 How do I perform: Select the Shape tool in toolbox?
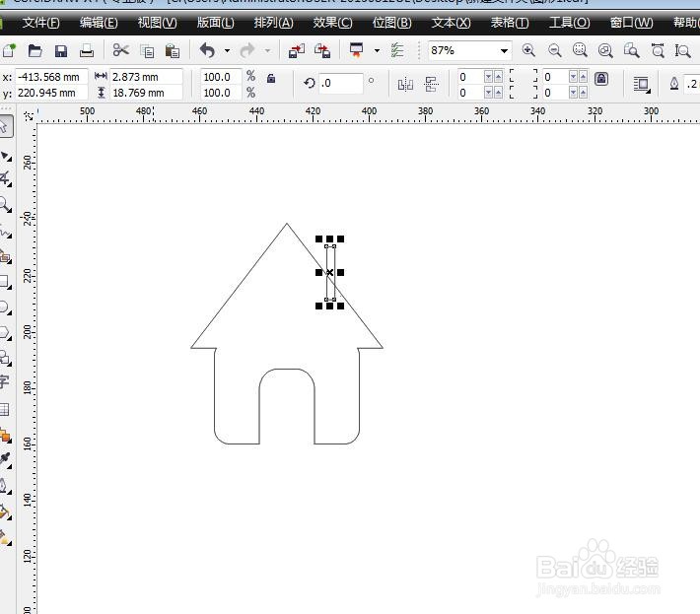pyautogui.click(x=6, y=156)
